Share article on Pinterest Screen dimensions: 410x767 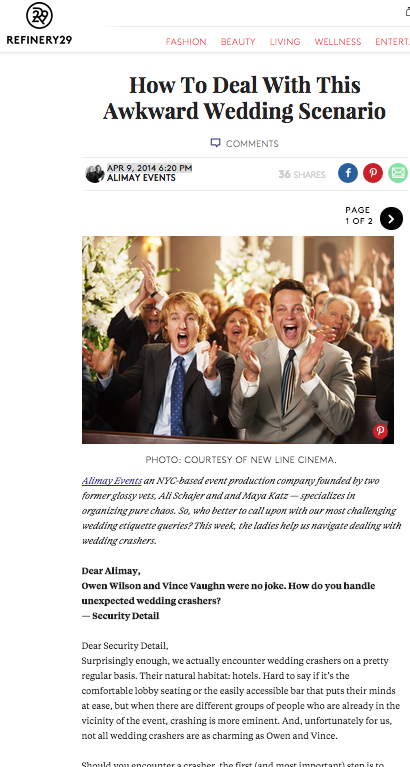click(373, 173)
